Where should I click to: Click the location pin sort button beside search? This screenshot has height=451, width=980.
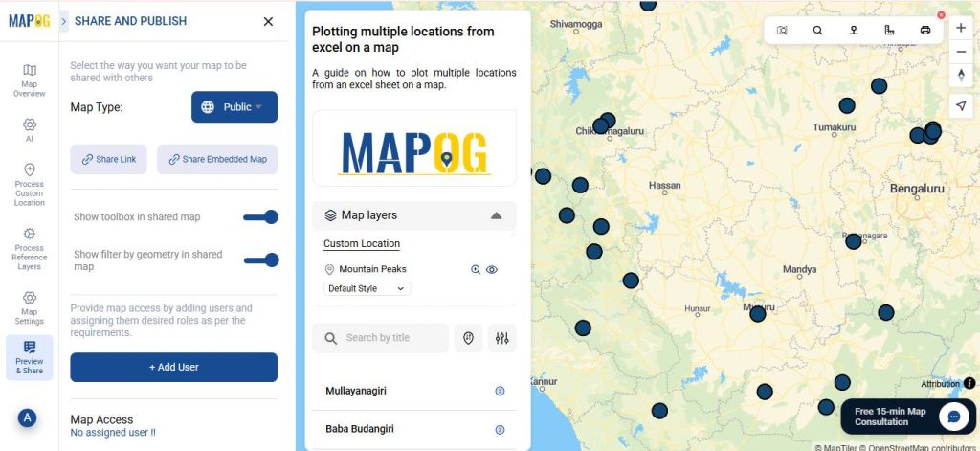point(469,338)
